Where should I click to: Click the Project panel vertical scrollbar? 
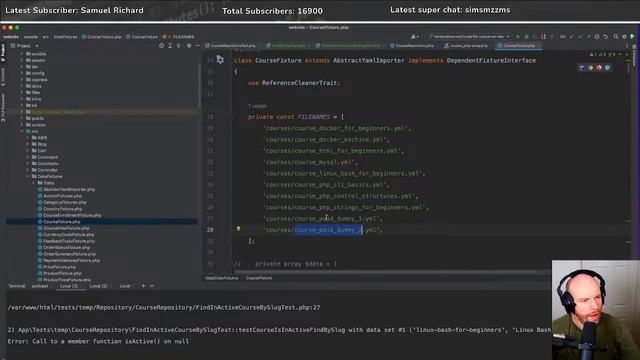tap(199, 86)
